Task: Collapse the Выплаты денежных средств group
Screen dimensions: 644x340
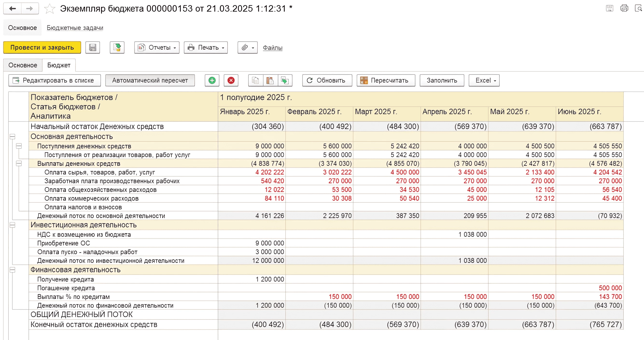Action: (x=19, y=163)
